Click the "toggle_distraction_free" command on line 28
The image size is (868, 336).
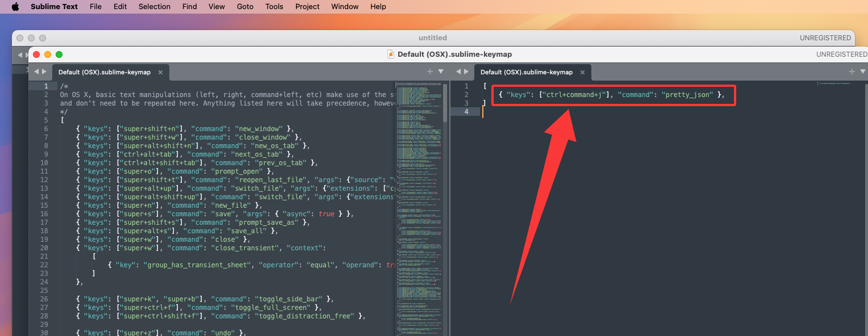click(307, 316)
